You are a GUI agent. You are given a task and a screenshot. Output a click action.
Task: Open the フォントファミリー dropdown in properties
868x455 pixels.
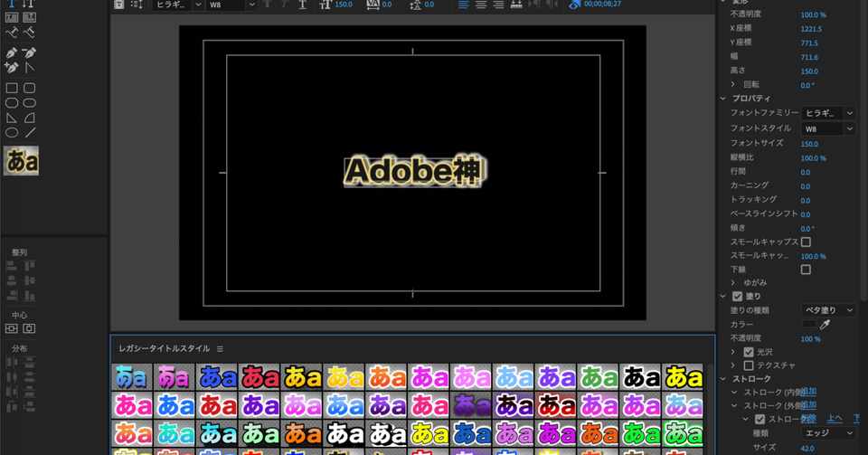point(829,113)
